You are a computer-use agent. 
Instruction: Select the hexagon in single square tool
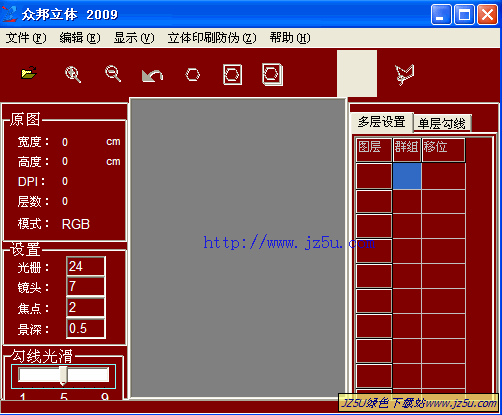pyautogui.click(x=232, y=75)
